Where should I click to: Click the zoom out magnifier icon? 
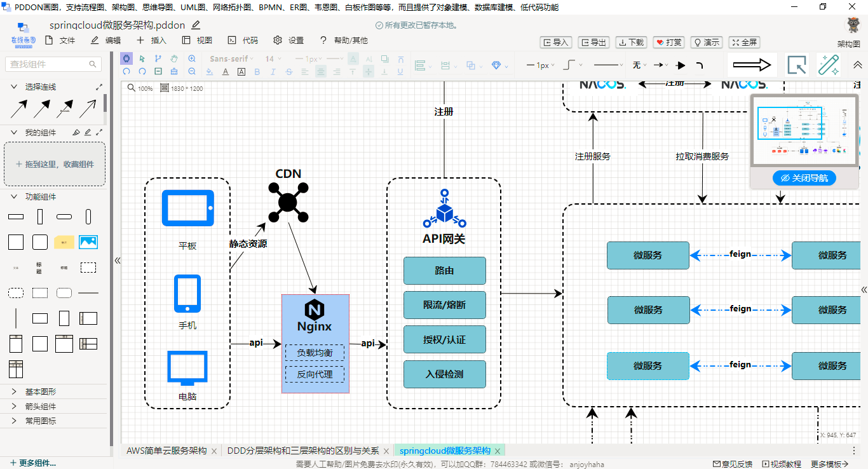pyautogui.click(x=192, y=71)
